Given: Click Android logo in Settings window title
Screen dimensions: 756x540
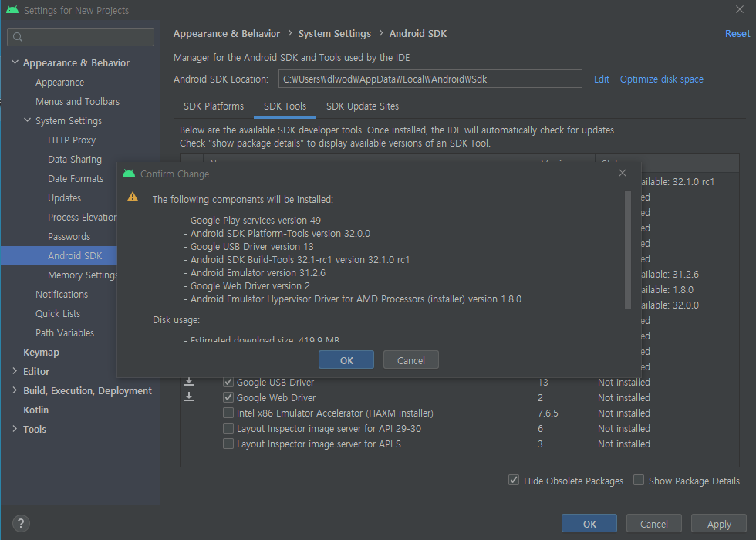Looking at the screenshot, I should [12, 9].
